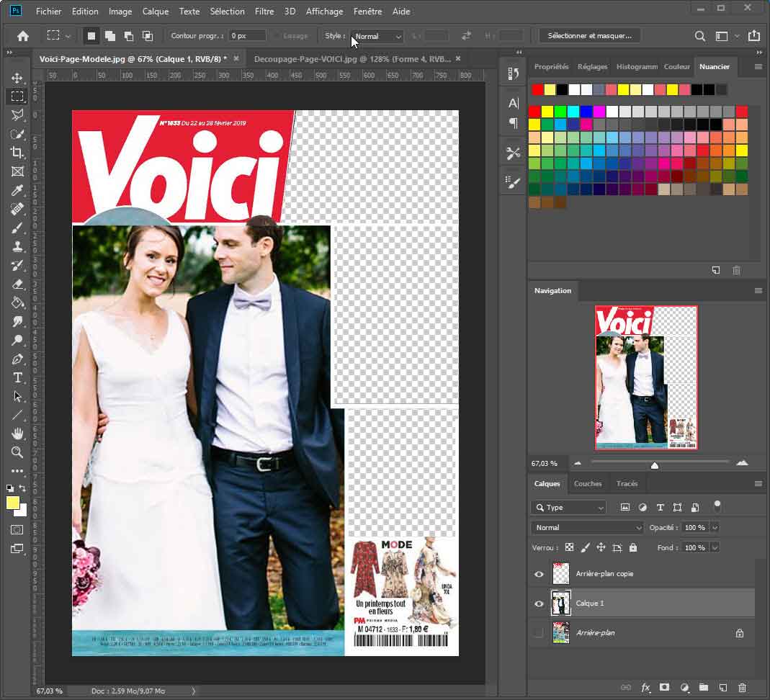The height and width of the screenshot is (700, 770).
Task: Select the Smudge tool
Action: coord(17,321)
